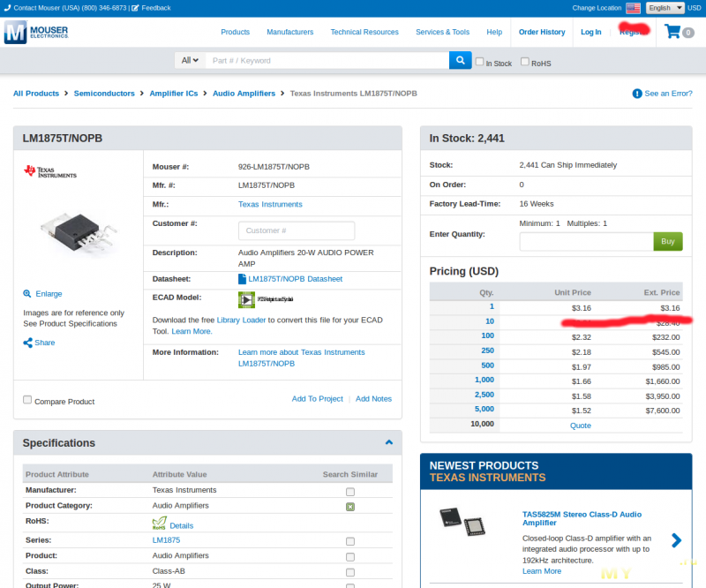Go to All Products breadcrumb
706x588 pixels.
tap(36, 94)
